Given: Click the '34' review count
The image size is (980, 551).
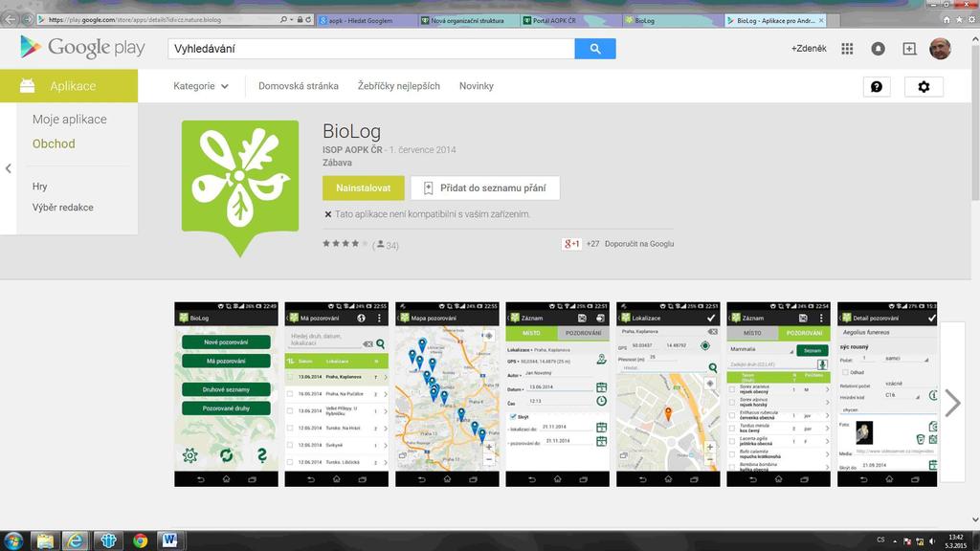Looking at the screenshot, I should (x=391, y=245).
